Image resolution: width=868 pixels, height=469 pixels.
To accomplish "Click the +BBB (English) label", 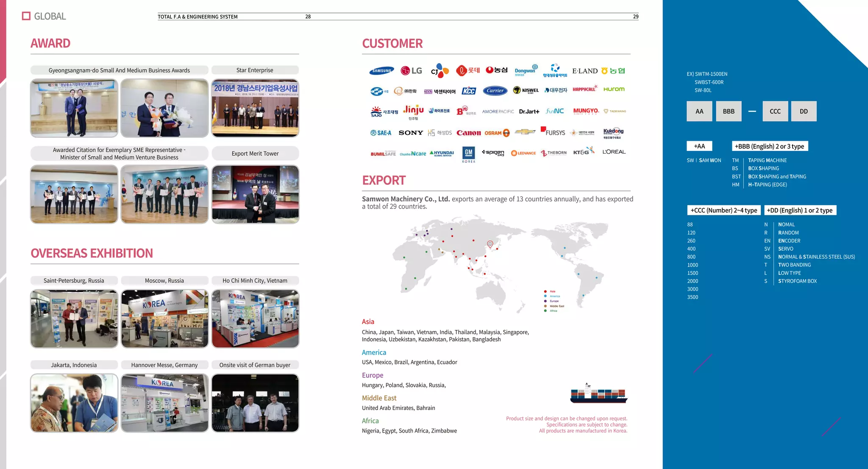I will [769, 146].
